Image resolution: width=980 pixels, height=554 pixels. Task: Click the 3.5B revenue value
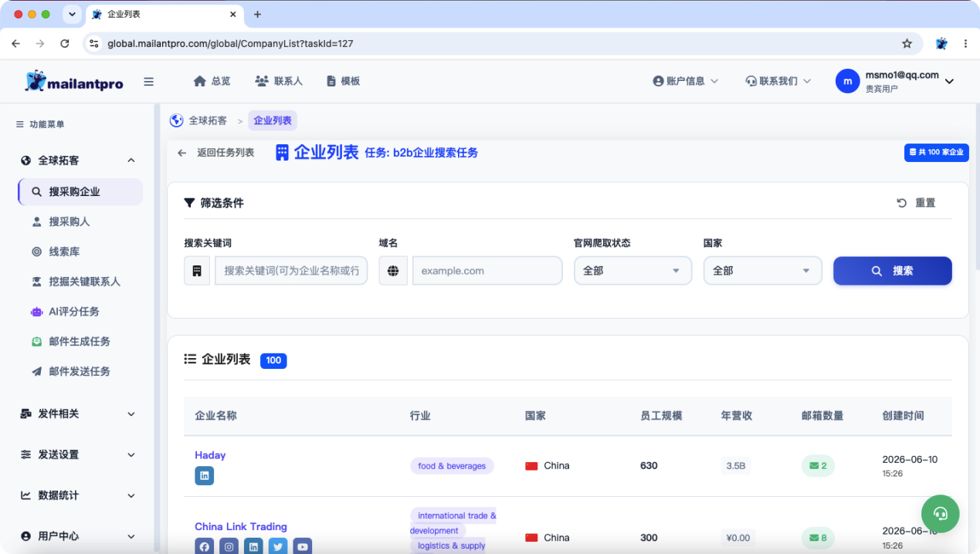[x=736, y=466]
